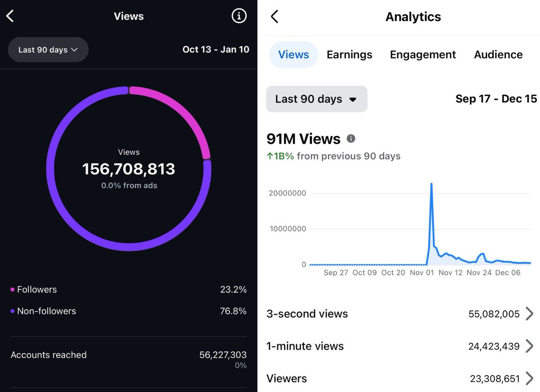This screenshot has height=392, width=540.
Task: Select the Views tab in Analytics
Action: point(293,55)
